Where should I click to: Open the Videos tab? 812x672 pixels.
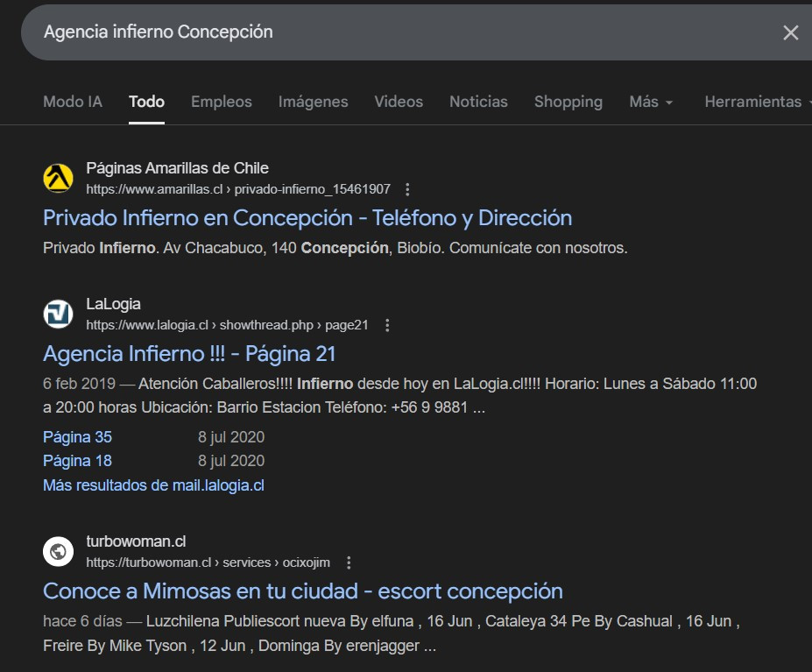coord(399,102)
